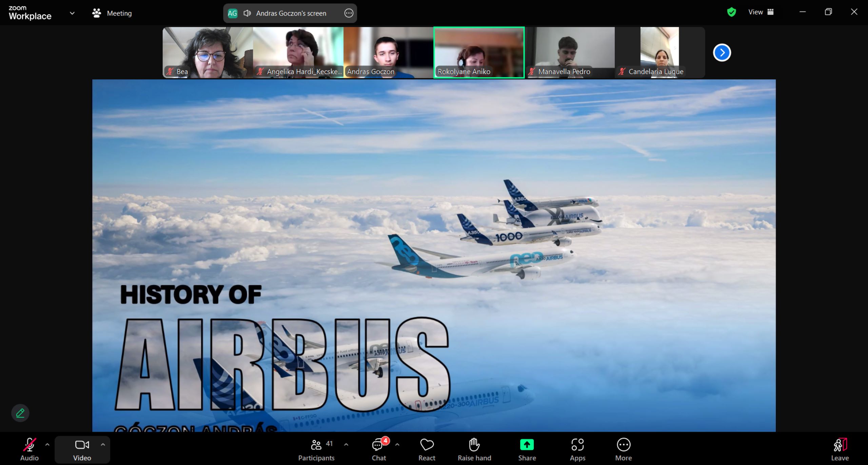Open annotation pencil tool
The height and width of the screenshot is (465, 868).
coord(20,413)
